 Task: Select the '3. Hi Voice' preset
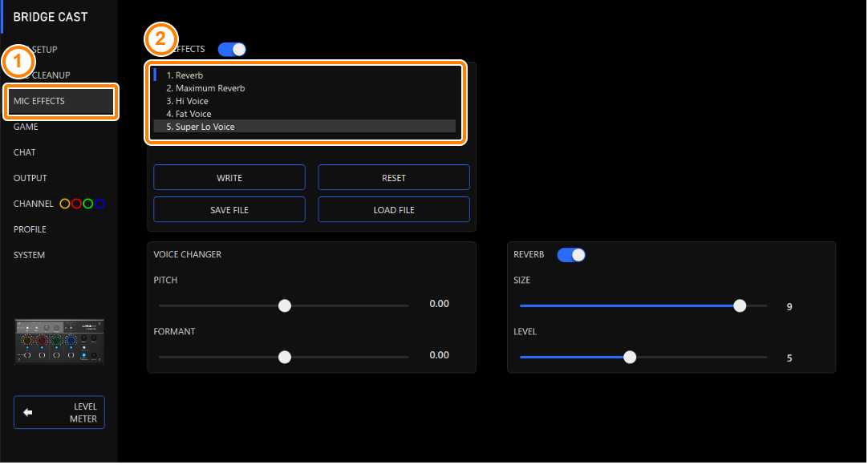click(x=305, y=101)
